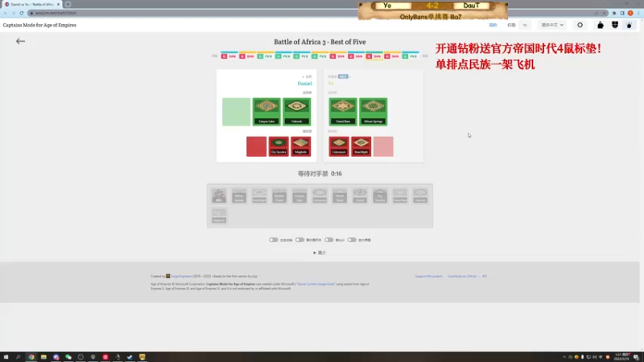
Task: Toggle the fourth switch below map pool
Action: point(352,240)
